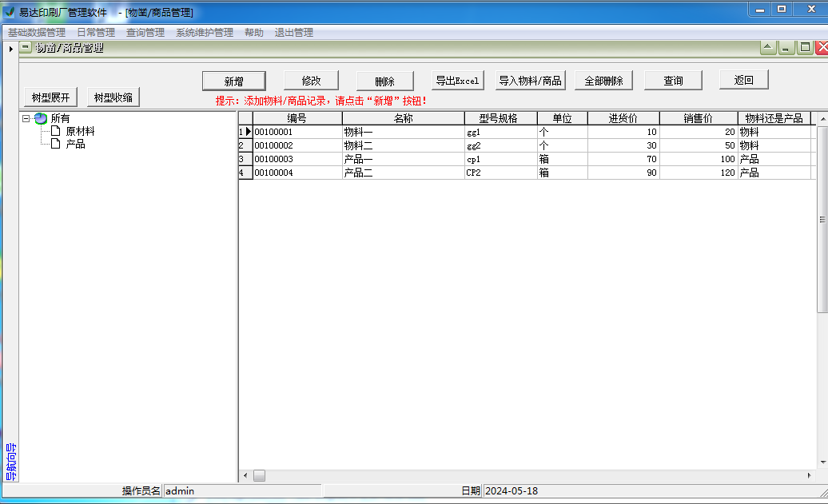The height and width of the screenshot is (504, 828).
Task: Click the document icon beside 产品
Action: tap(55, 144)
